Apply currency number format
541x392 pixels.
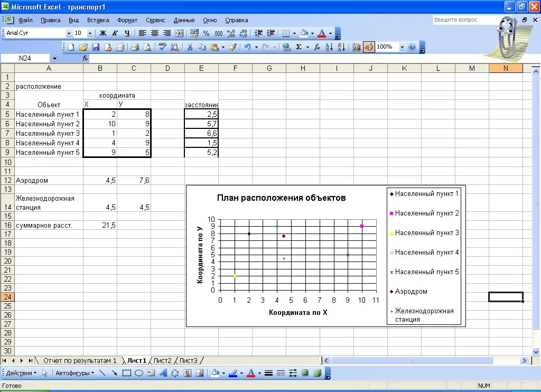point(194,33)
